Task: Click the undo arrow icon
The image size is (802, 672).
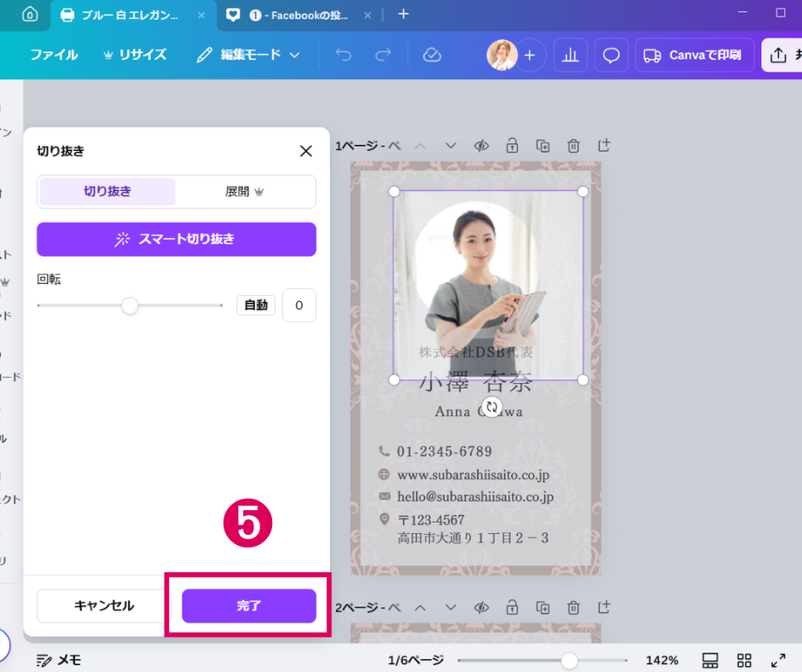Action: pos(344,55)
